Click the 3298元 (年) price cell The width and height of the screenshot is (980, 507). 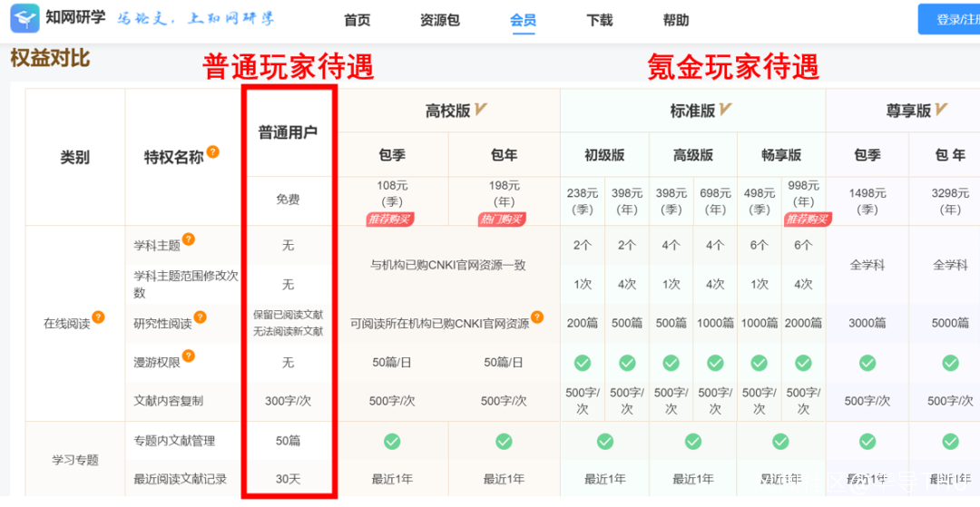[950, 201]
